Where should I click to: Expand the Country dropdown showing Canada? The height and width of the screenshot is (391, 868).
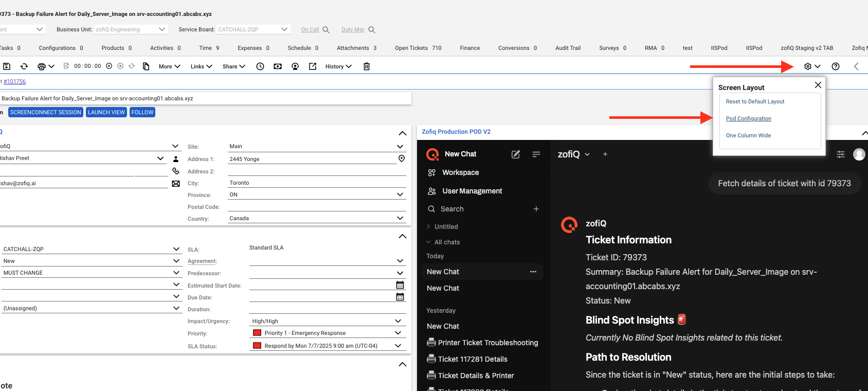point(317,218)
